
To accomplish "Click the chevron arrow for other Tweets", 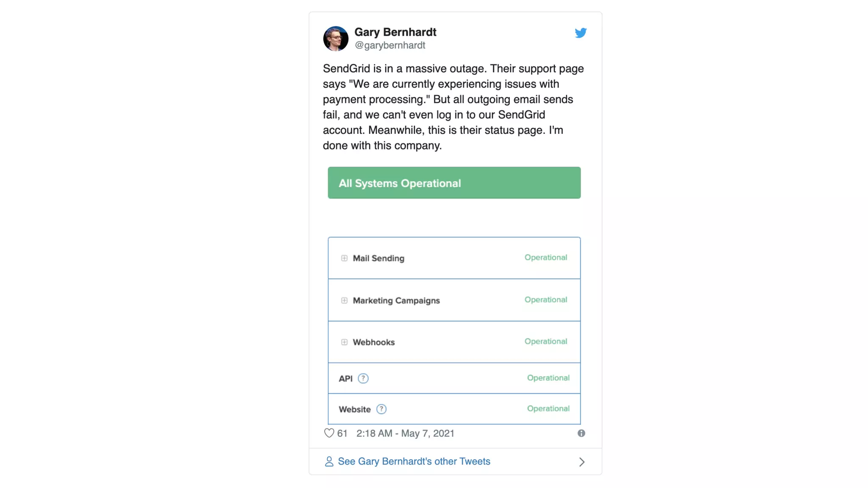I will click(x=581, y=462).
